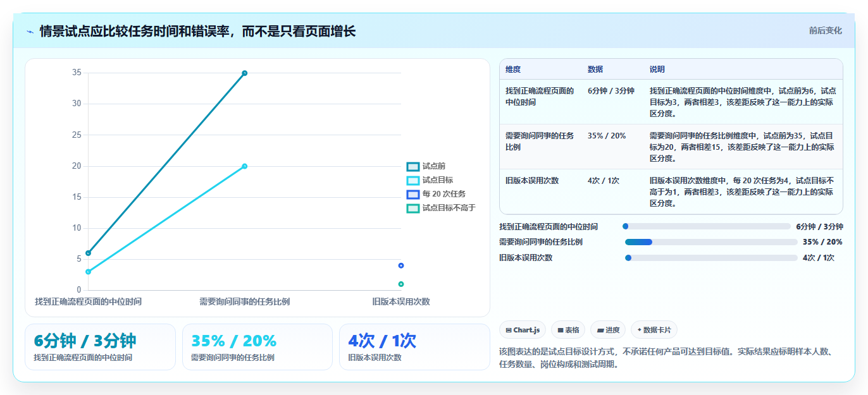Click the lightning icon beside the title
868x395 pixels.
[30, 32]
